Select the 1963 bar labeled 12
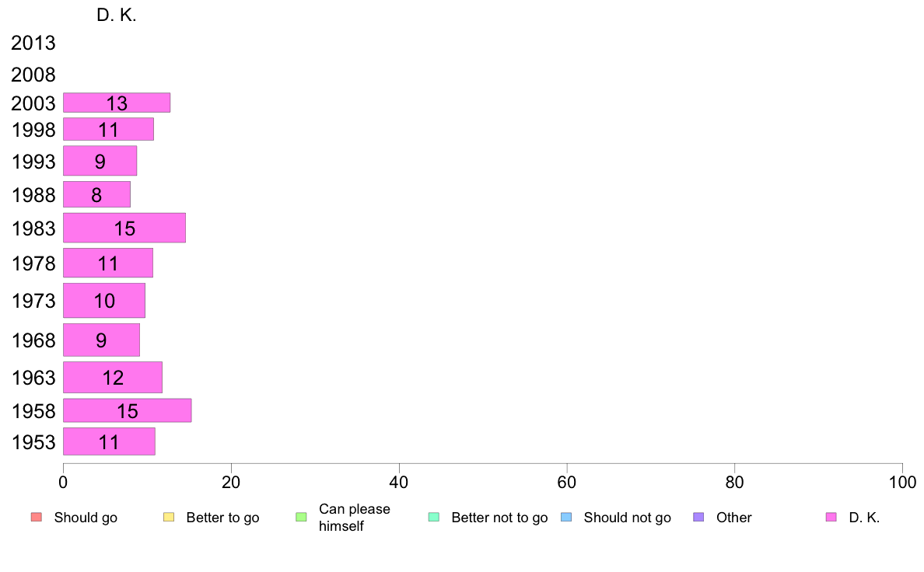The image size is (924, 572). (113, 378)
